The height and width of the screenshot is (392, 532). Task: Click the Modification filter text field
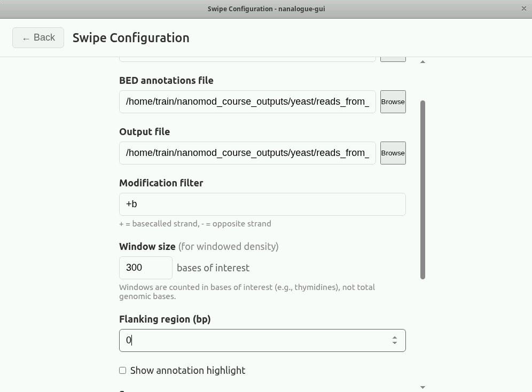click(x=262, y=204)
